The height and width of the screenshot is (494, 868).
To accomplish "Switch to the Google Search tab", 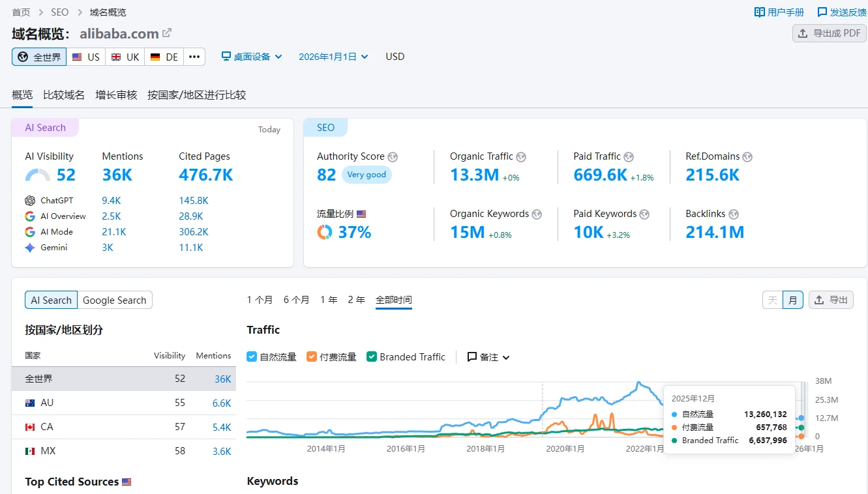I will pos(115,300).
